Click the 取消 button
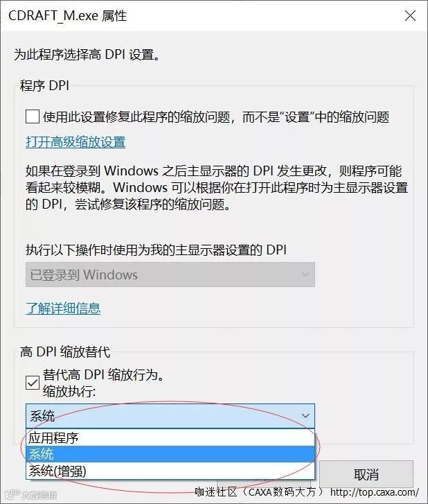 (366, 474)
